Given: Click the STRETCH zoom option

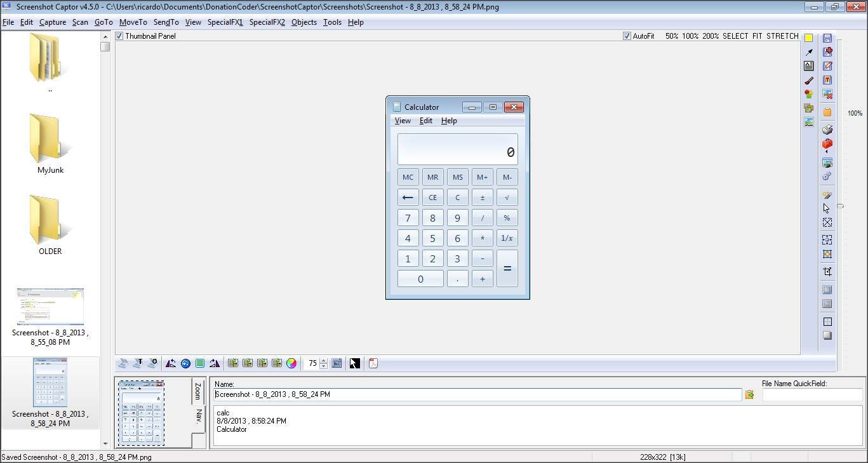Looking at the screenshot, I should click(x=782, y=36).
